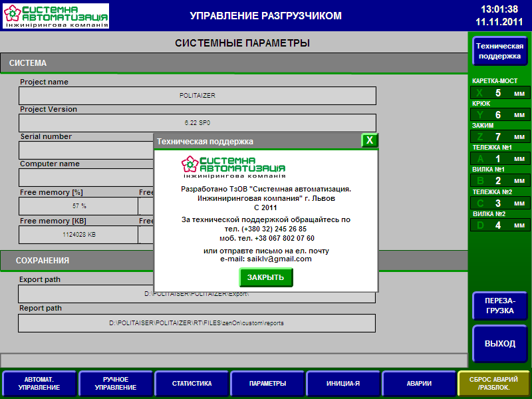This screenshot has height=399, width=532.
Task: Select the ПАРАМЕТРЫ tab
Action: pos(267,384)
